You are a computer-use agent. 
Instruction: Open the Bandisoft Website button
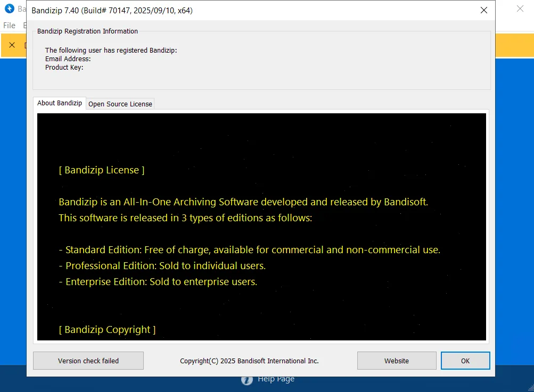pos(397,361)
